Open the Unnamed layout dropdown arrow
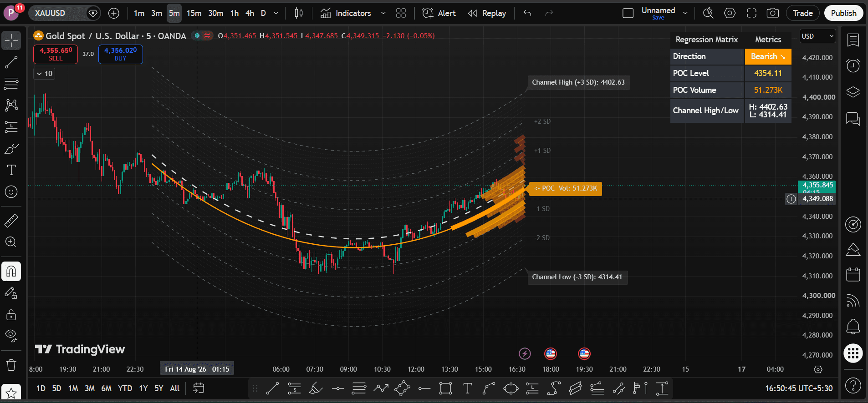The width and height of the screenshot is (868, 403). (685, 13)
